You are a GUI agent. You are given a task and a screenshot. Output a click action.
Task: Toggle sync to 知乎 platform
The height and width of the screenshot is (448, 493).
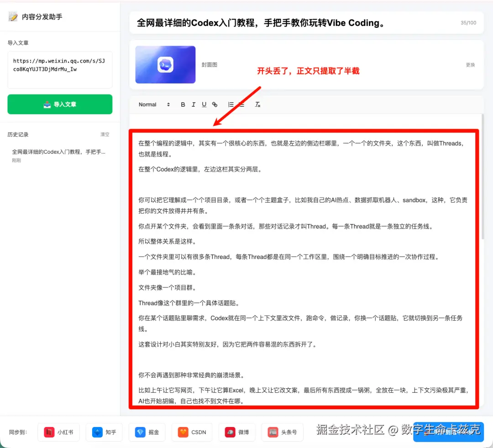point(104,432)
